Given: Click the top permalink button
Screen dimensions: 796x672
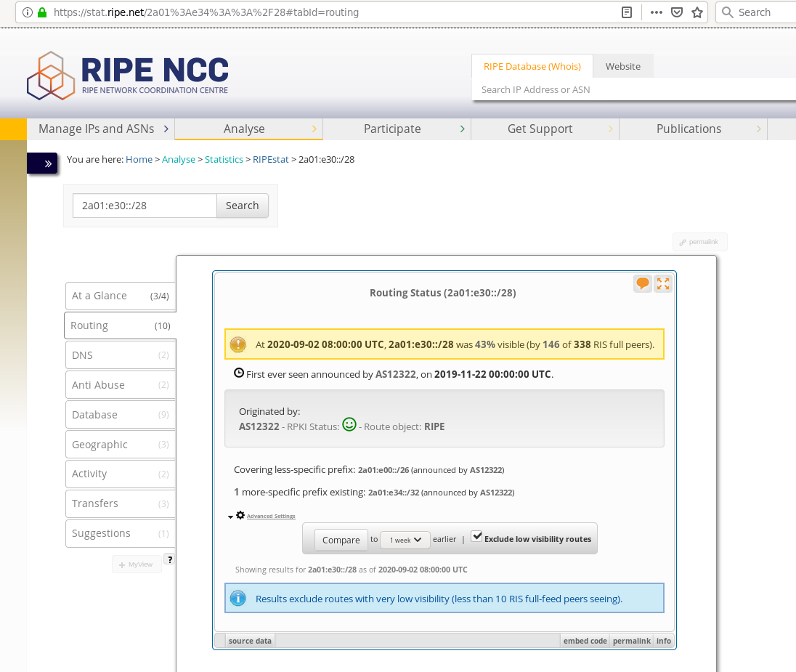Looking at the screenshot, I should [699, 242].
